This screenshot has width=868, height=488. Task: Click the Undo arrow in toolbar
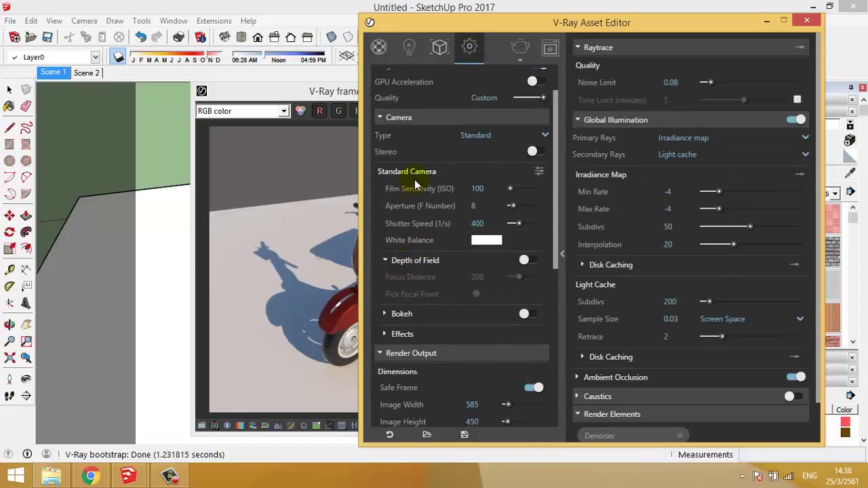[140, 37]
